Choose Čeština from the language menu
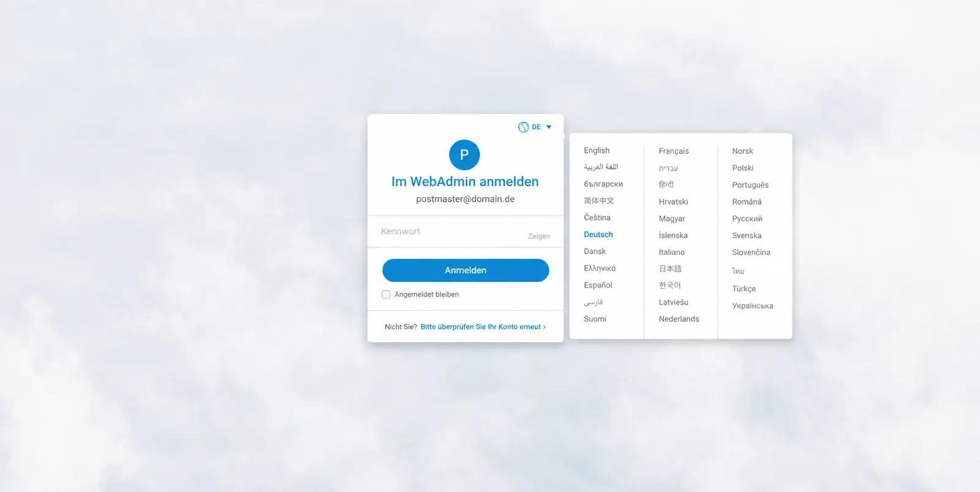Screen dimensions: 980x492 coord(597,218)
